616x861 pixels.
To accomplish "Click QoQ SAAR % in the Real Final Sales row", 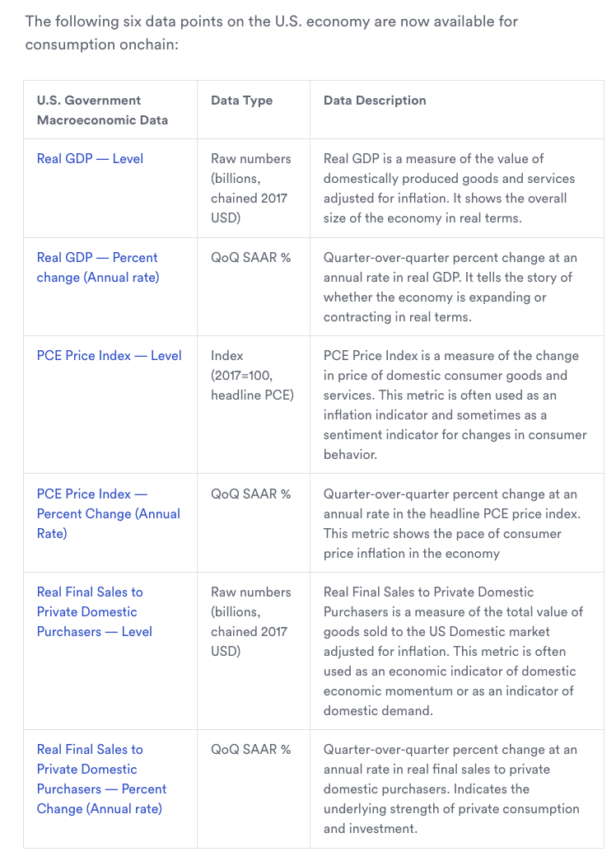I will pos(250,750).
